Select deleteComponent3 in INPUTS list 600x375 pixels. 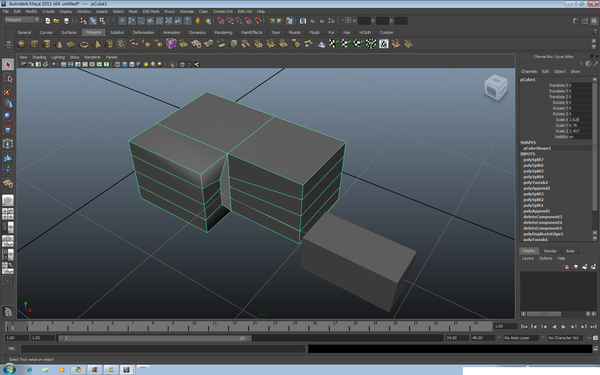pyautogui.click(x=543, y=217)
